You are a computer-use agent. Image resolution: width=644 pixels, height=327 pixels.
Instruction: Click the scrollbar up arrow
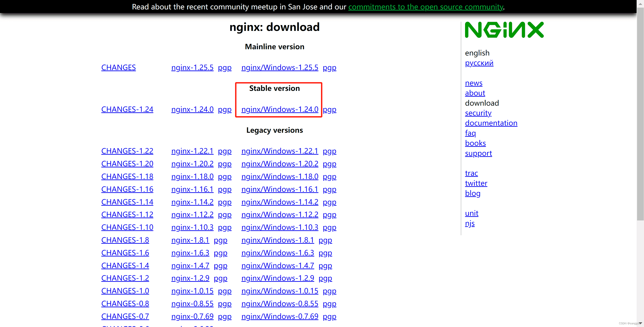tap(640, 4)
